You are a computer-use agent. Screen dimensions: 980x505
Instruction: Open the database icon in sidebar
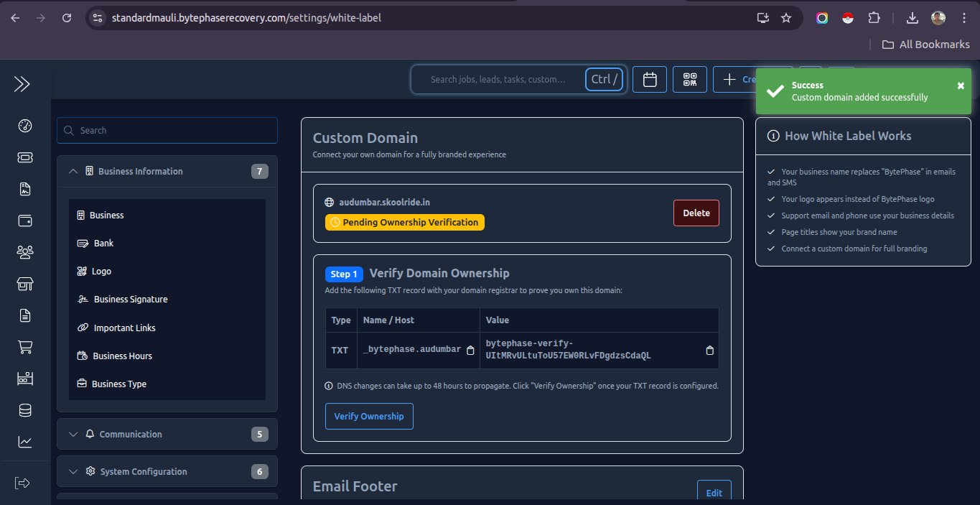click(25, 410)
